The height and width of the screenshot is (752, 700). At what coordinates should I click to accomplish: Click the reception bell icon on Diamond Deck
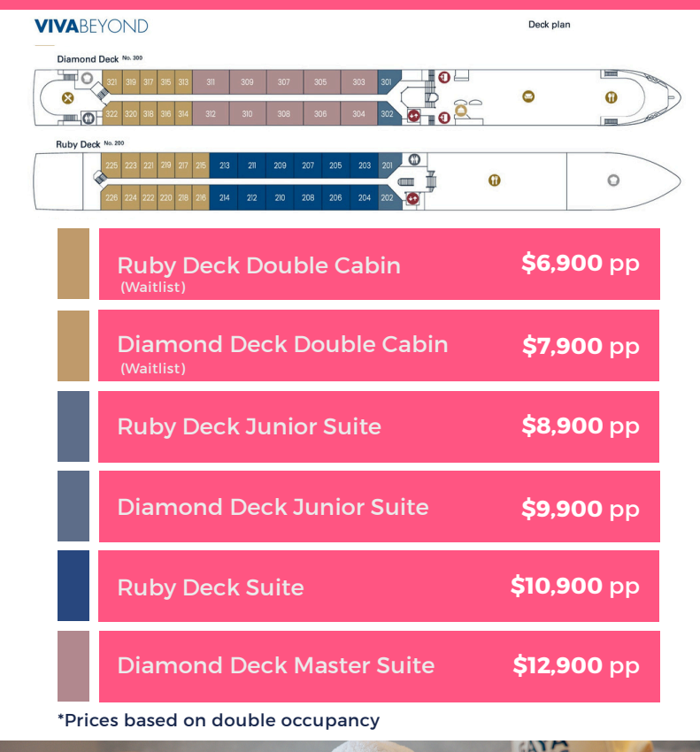point(460,111)
